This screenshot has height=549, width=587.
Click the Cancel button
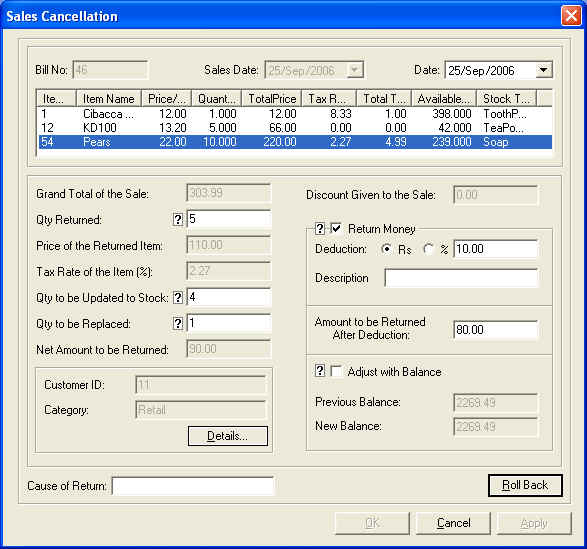coord(453,523)
